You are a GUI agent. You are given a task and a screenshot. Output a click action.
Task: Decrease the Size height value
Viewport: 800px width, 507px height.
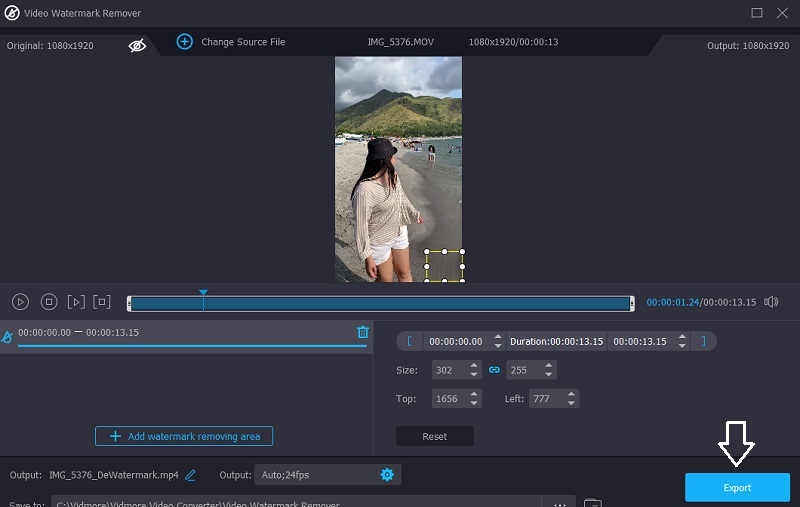pyautogui.click(x=548, y=374)
